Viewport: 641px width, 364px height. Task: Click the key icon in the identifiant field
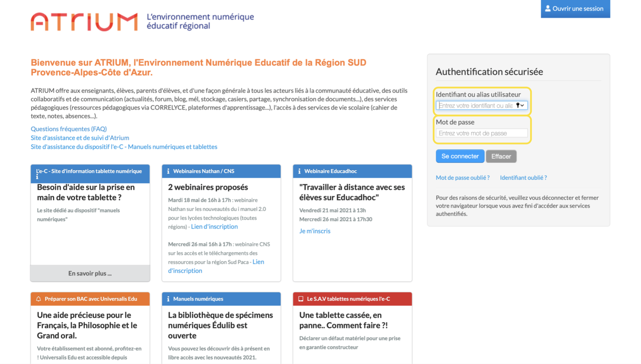tap(518, 105)
